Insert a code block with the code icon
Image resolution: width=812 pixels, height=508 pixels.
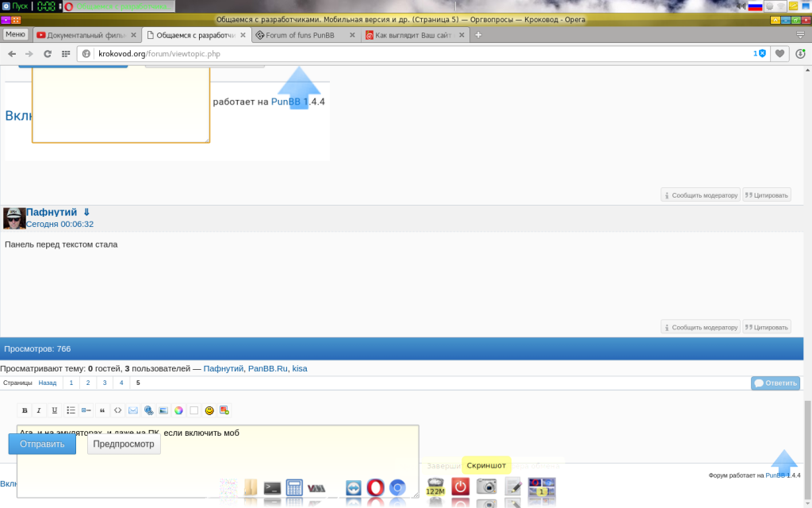coord(117,410)
